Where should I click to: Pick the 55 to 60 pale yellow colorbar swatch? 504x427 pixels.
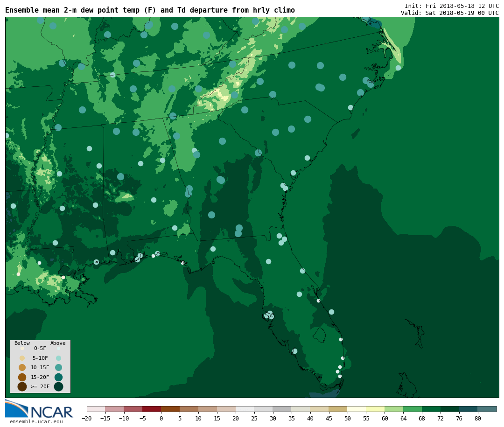375,409
